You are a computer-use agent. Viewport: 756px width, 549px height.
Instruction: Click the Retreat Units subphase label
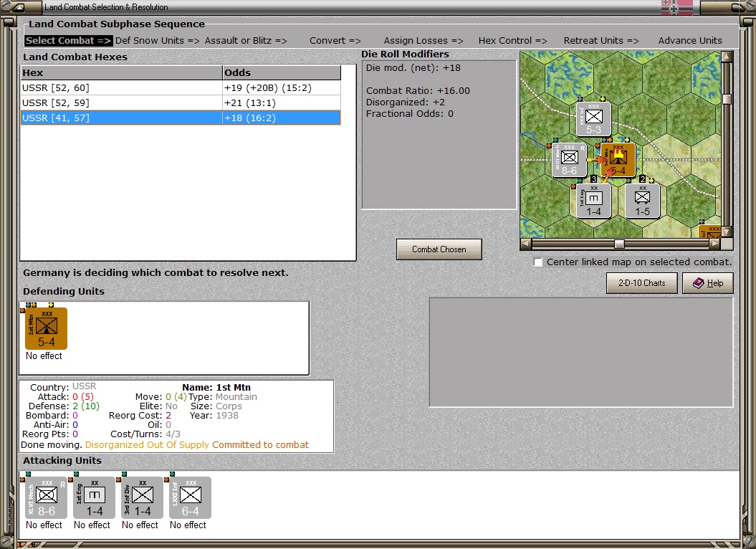(601, 41)
